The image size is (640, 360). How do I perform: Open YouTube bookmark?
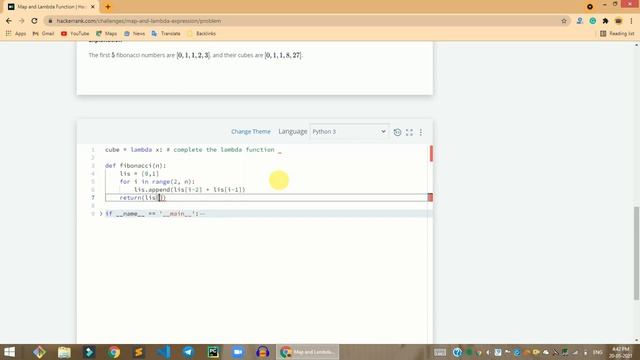(75, 33)
